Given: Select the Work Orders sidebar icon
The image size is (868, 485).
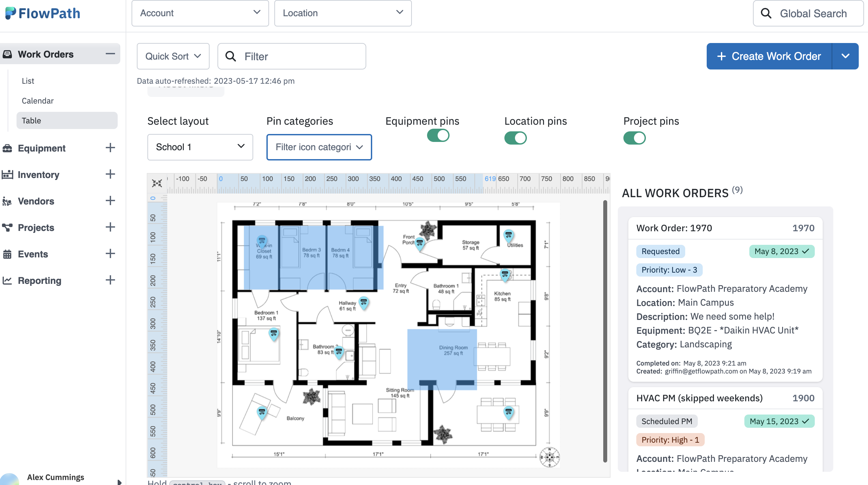Looking at the screenshot, I should click(7, 54).
